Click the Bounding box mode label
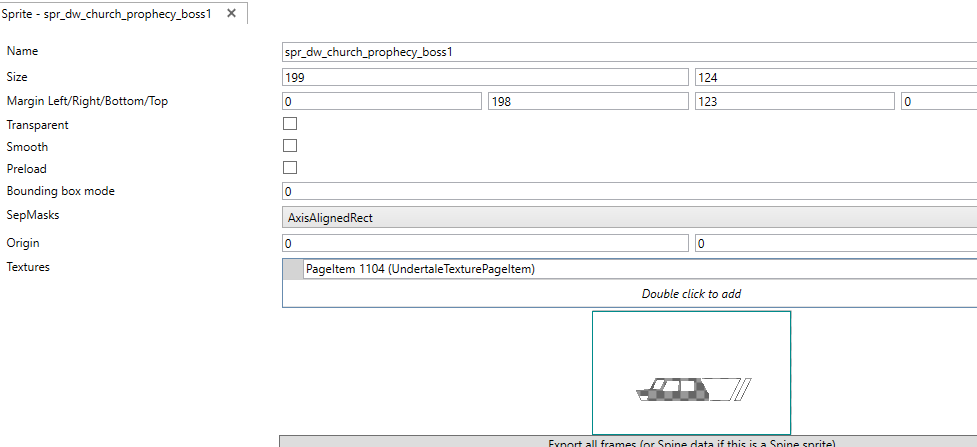Image resolution: width=977 pixels, height=447 pixels. (60, 191)
